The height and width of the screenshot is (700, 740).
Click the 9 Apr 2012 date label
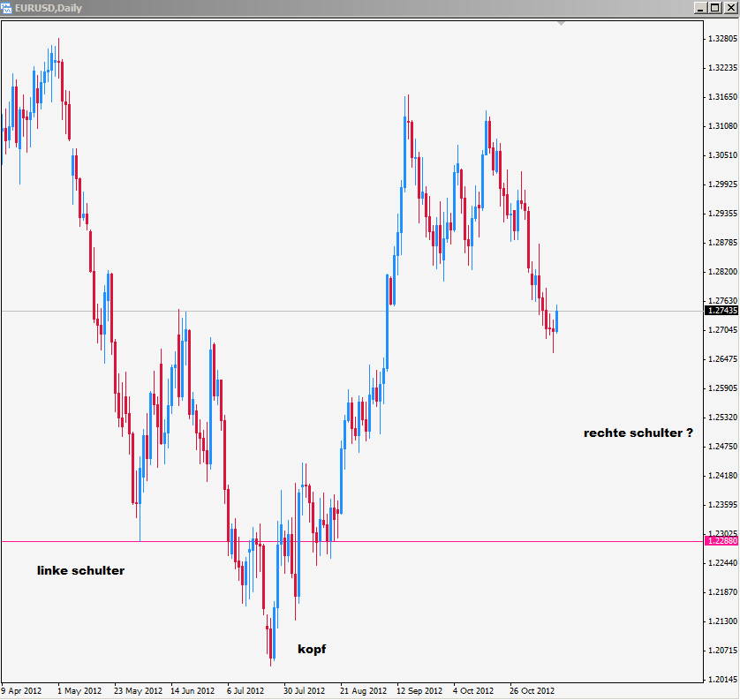[21, 691]
